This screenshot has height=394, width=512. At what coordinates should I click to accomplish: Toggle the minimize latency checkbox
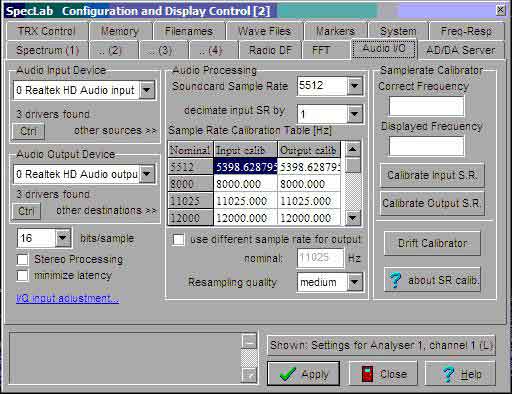point(23,275)
